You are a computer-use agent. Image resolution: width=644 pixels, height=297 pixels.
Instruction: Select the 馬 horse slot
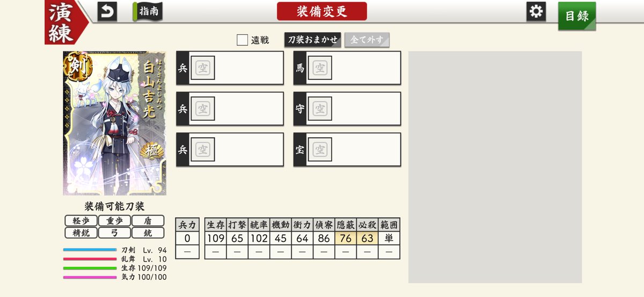[x=347, y=68]
